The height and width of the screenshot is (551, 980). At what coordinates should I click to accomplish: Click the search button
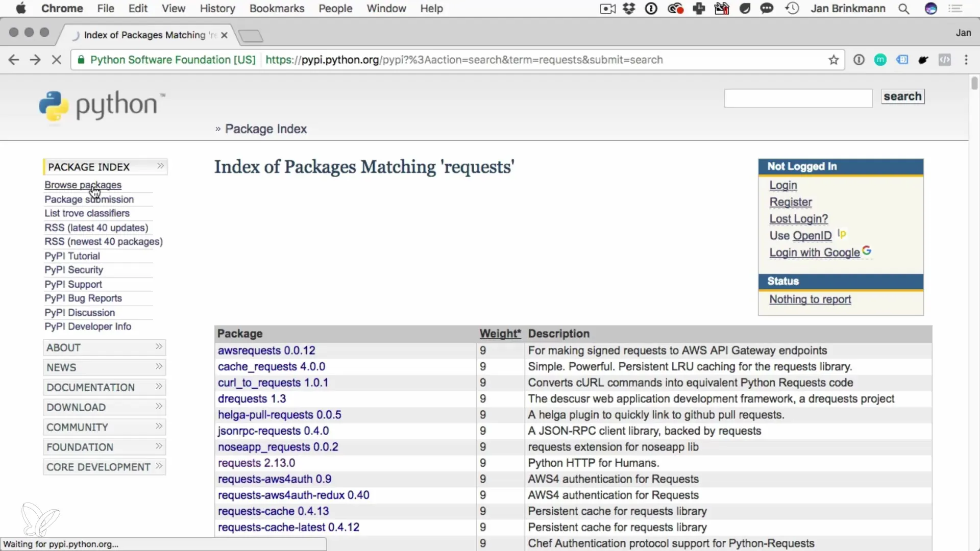[x=902, y=96]
